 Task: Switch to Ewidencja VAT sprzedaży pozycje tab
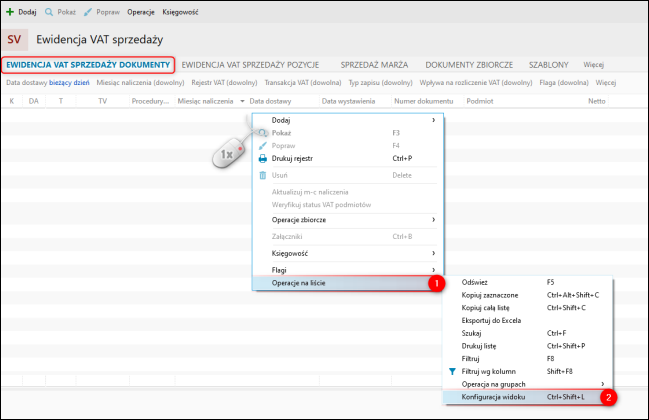pos(250,65)
